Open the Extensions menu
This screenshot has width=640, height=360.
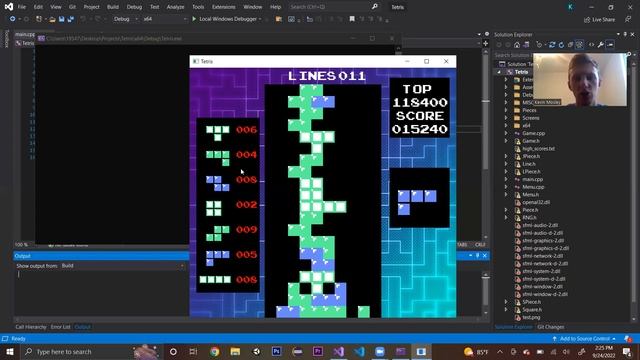(224, 7)
